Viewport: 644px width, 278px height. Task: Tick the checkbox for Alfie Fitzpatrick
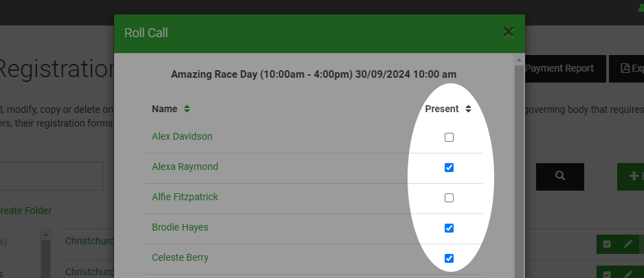click(x=449, y=197)
